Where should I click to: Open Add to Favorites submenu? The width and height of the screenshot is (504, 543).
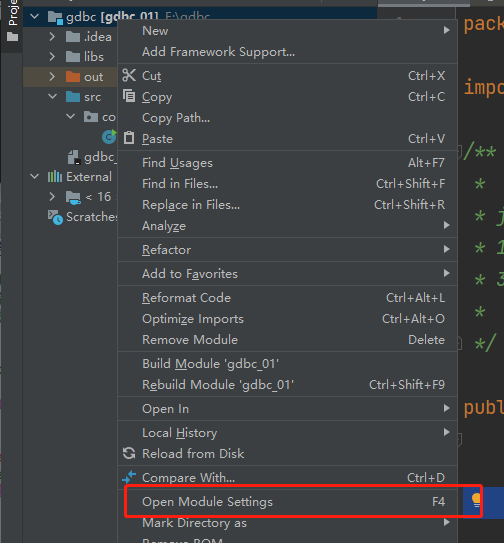point(288,274)
